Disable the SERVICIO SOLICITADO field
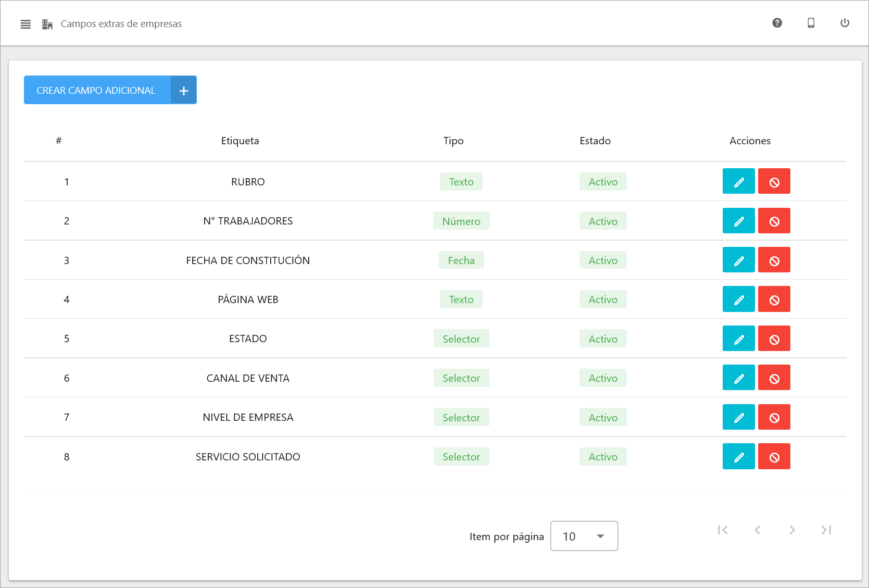869x588 pixels. coord(774,457)
